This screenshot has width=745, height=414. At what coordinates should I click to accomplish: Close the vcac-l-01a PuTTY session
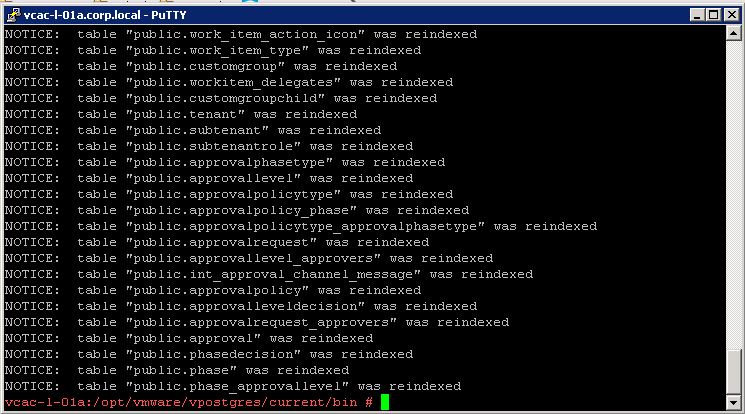(x=732, y=15)
